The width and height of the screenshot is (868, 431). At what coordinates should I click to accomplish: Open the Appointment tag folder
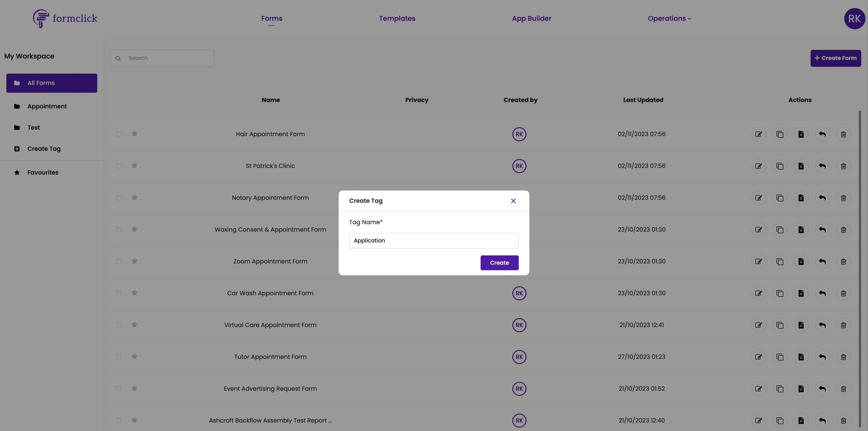coord(47,106)
